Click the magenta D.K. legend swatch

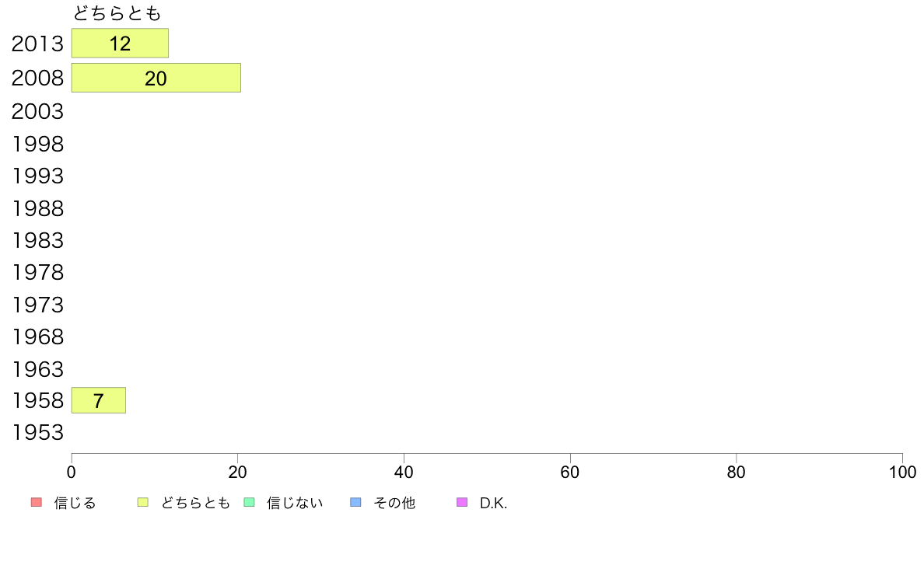point(462,502)
